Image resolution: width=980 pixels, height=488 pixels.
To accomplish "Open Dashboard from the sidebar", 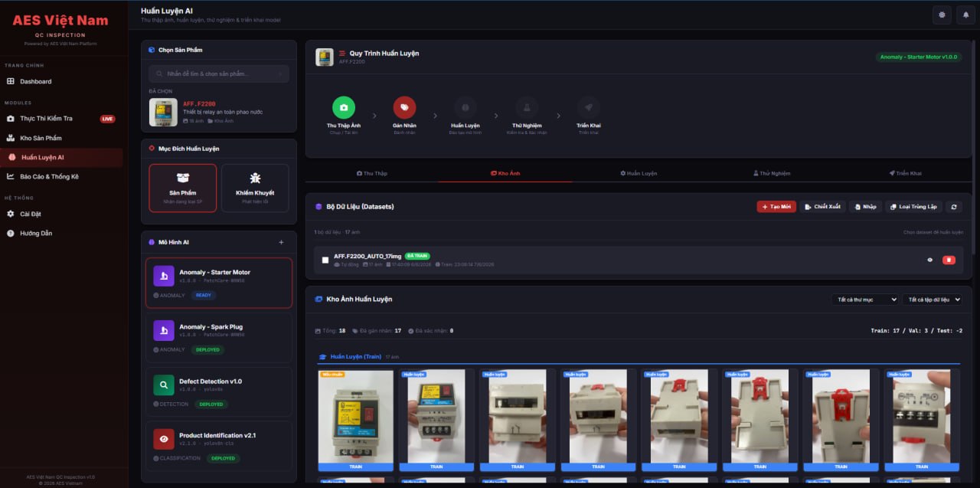I will [x=61, y=81].
